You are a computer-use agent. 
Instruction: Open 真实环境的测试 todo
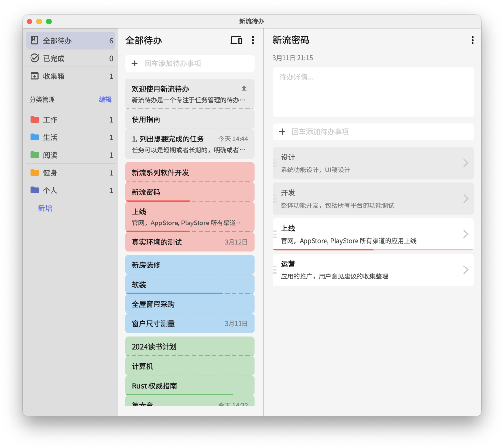(x=189, y=242)
